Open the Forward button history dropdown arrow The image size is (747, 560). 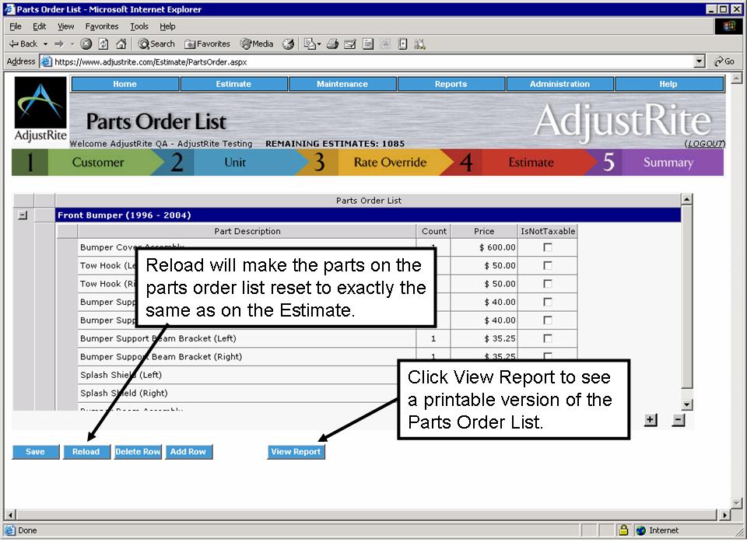[x=72, y=44]
